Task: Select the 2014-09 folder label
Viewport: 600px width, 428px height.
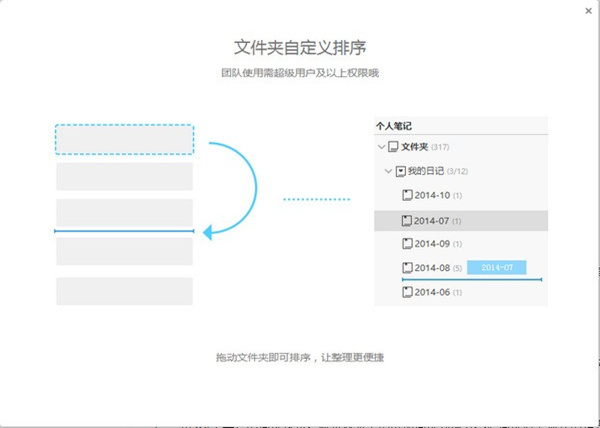Action: tap(432, 244)
